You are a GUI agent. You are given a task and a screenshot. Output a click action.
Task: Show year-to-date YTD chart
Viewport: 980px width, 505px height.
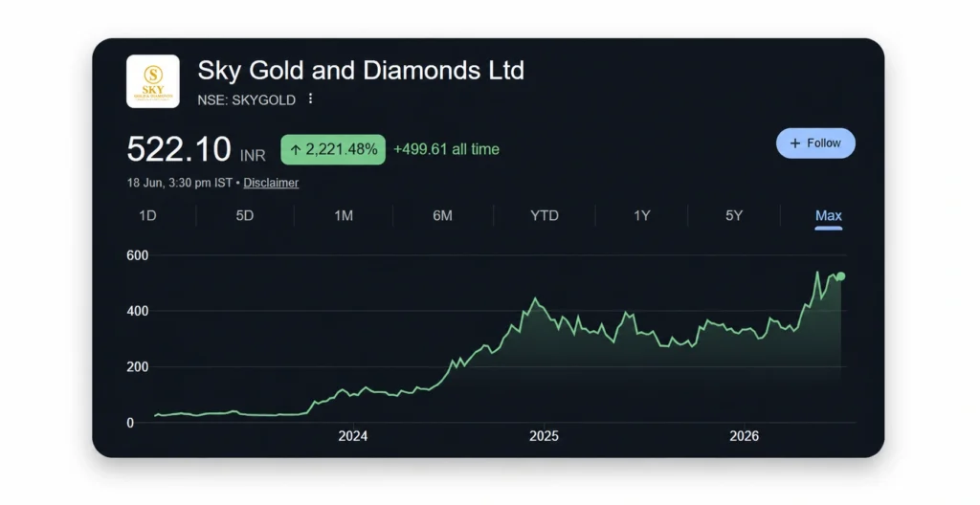545,215
